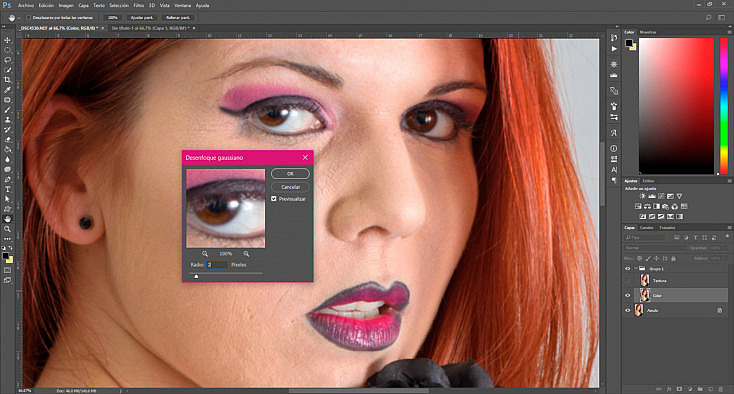Select the Eyedropper tool
This screenshot has height=394, width=734.
click(7, 90)
